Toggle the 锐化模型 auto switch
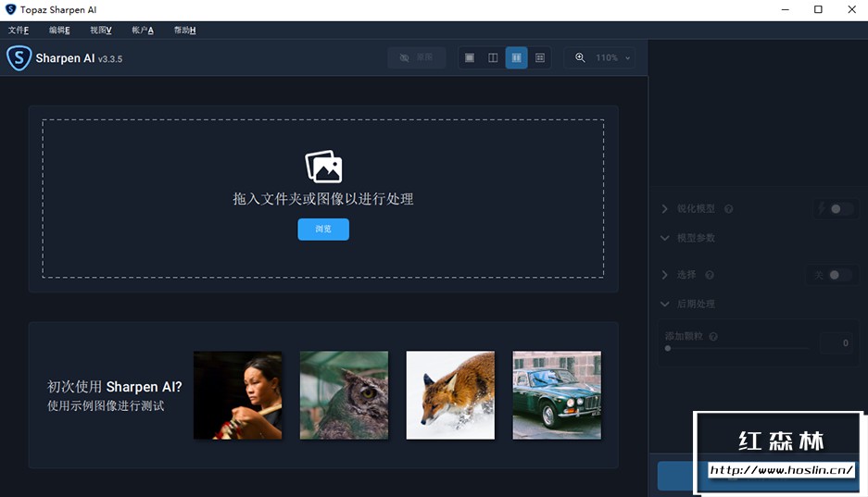This screenshot has height=497, width=868. 840,209
